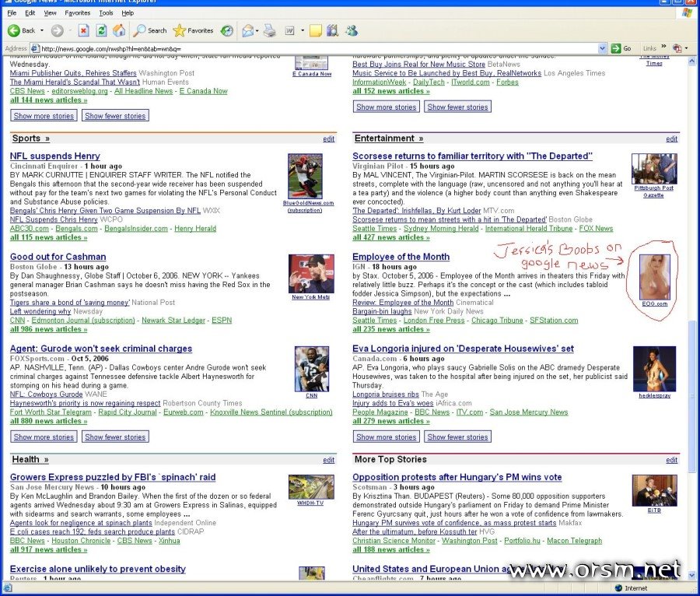Click the vertical scrollbar down arrow

692,576
